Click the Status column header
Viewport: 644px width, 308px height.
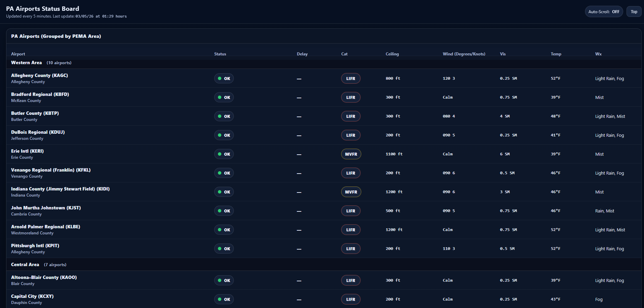click(220, 54)
